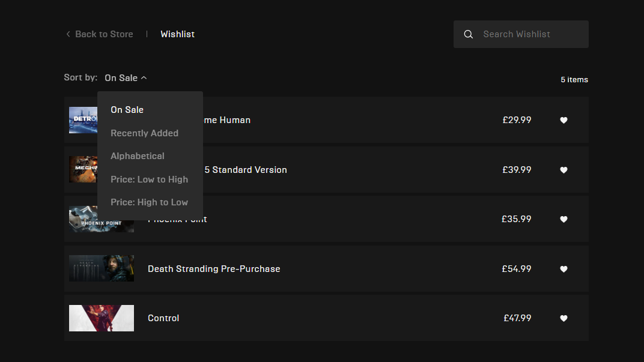Screen dimensions: 644x362
Task: Open the Detroit game thumbnail
Action: click(84, 120)
